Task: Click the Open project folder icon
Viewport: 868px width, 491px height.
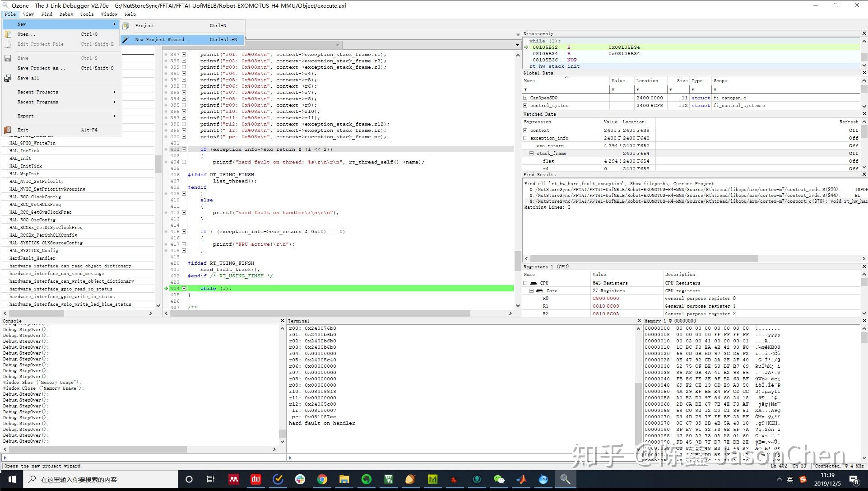Action: click(x=8, y=34)
